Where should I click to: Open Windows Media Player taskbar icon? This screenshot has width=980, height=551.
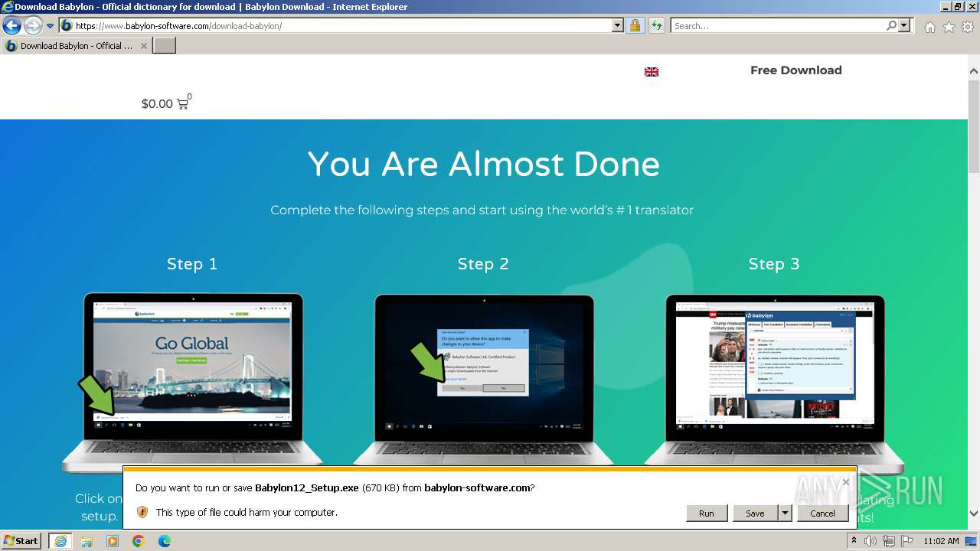tap(113, 541)
